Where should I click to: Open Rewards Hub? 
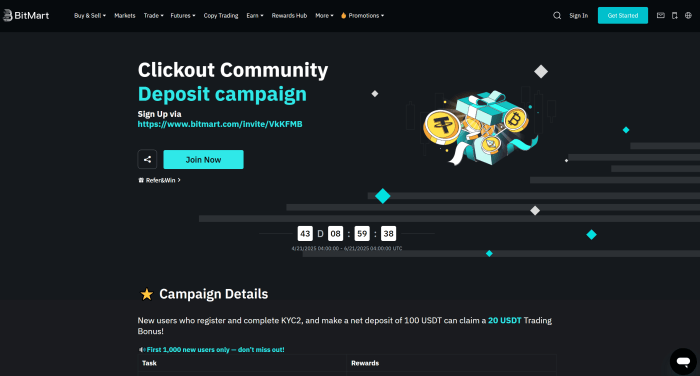pyautogui.click(x=289, y=16)
